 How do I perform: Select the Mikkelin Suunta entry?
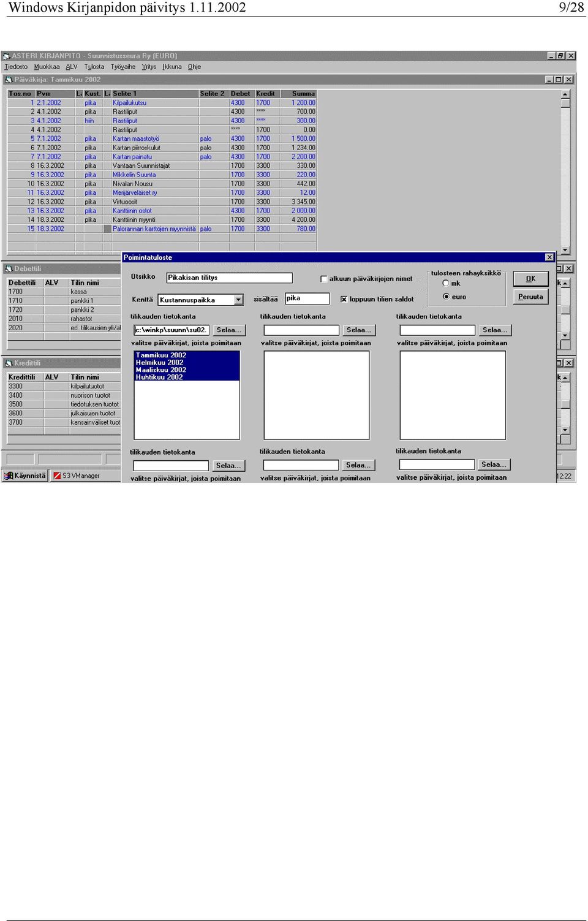162,175
